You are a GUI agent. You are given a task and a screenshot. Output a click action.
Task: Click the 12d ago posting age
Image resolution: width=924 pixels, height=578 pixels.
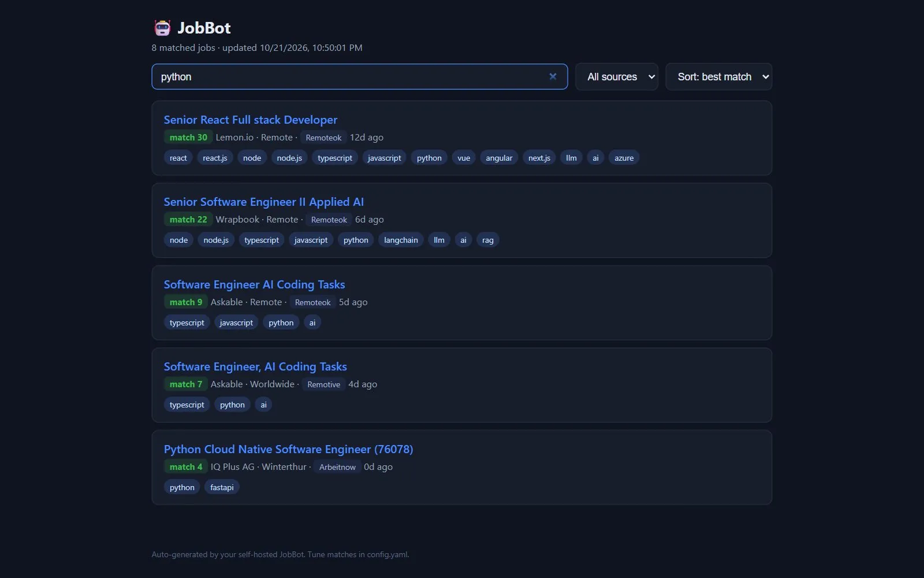[367, 138]
